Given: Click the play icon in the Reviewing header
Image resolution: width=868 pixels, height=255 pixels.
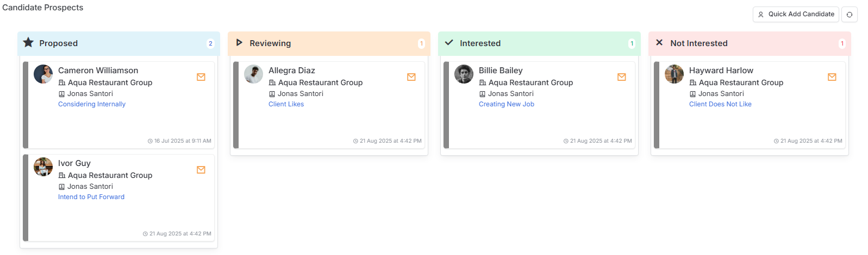Looking at the screenshot, I should tap(239, 42).
